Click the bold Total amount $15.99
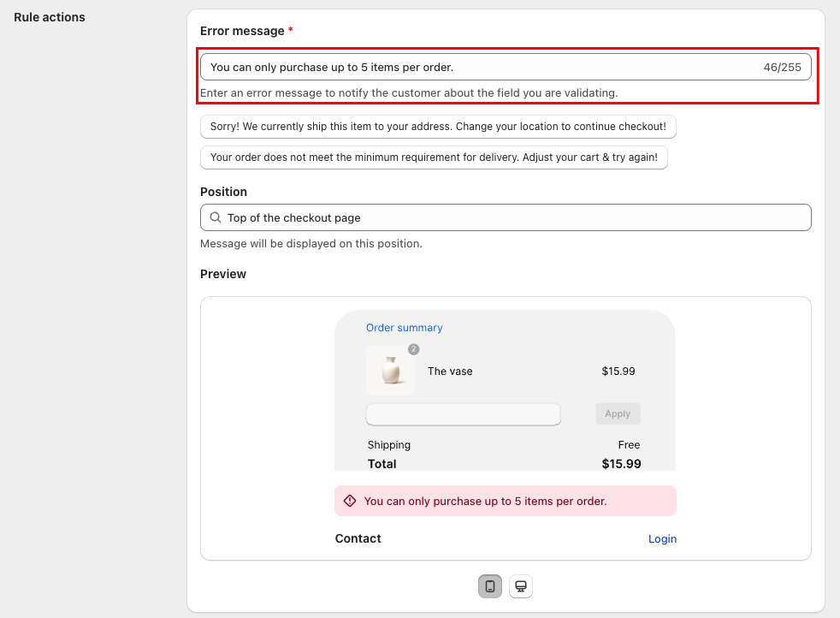Image resolution: width=840 pixels, height=618 pixels. [621, 464]
